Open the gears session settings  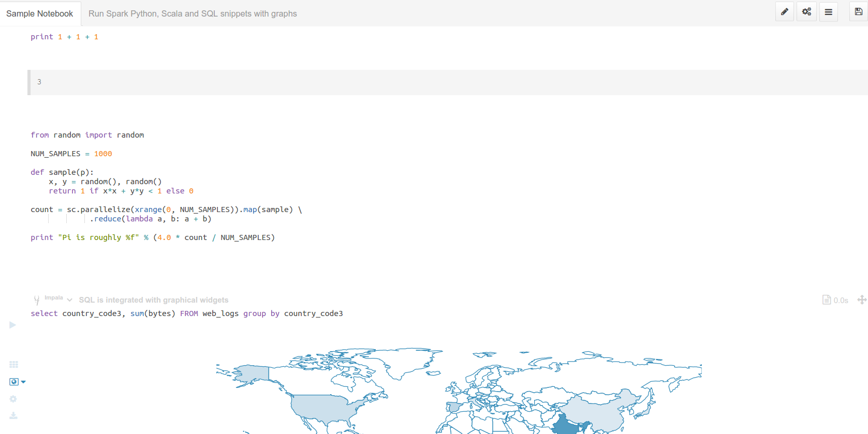click(806, 12)
